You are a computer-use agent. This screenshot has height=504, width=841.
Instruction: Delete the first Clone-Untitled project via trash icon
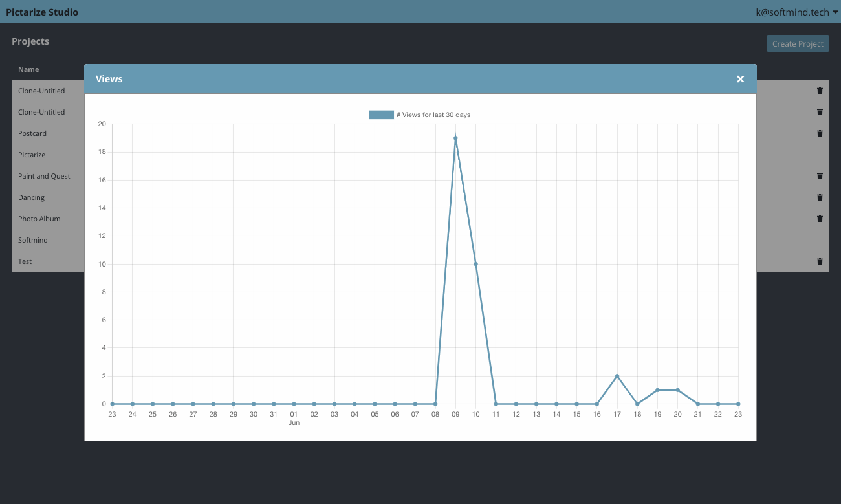[820, 91]
